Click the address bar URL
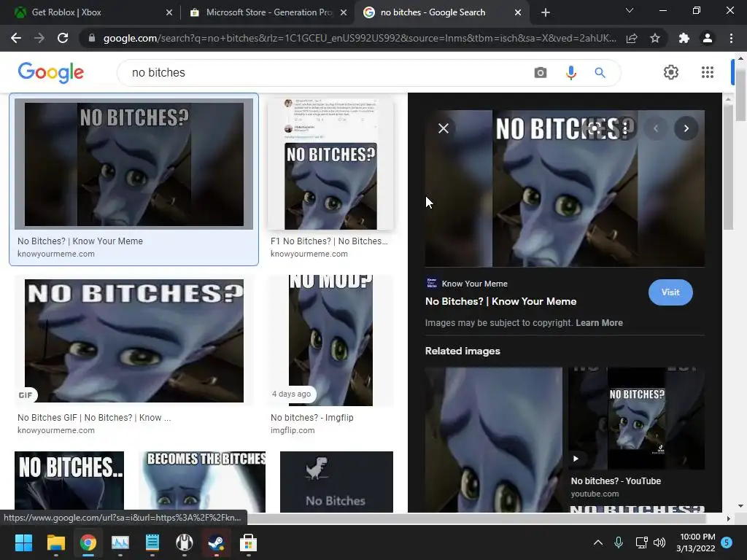 (x=360, y=38)
